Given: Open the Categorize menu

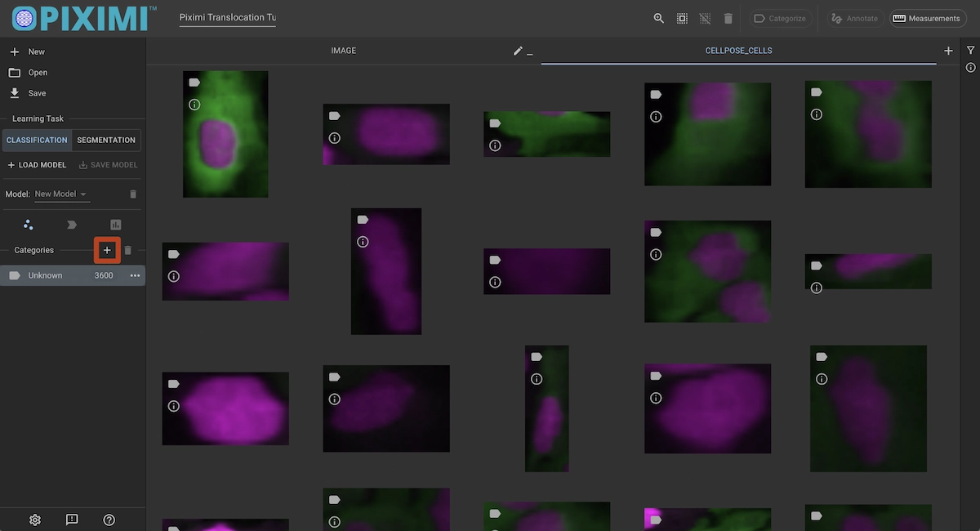Looking at the screenshot, I should pos(779,18).
